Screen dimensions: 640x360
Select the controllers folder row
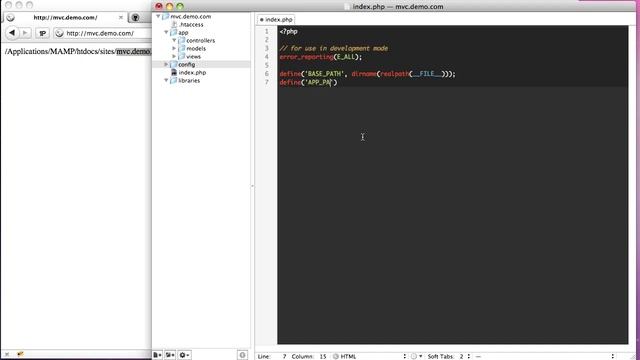tap(201, 40)
